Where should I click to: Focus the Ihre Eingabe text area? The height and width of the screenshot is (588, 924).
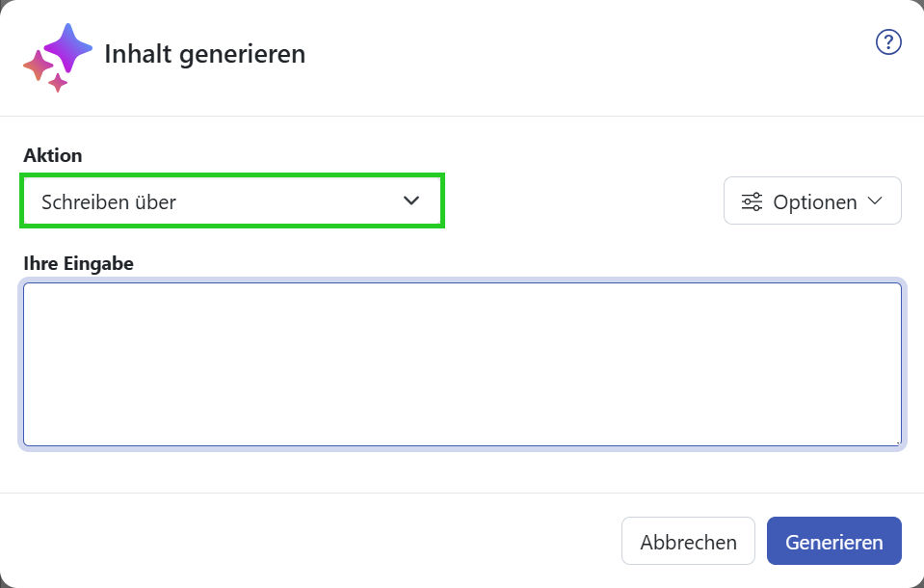(462, 364)
